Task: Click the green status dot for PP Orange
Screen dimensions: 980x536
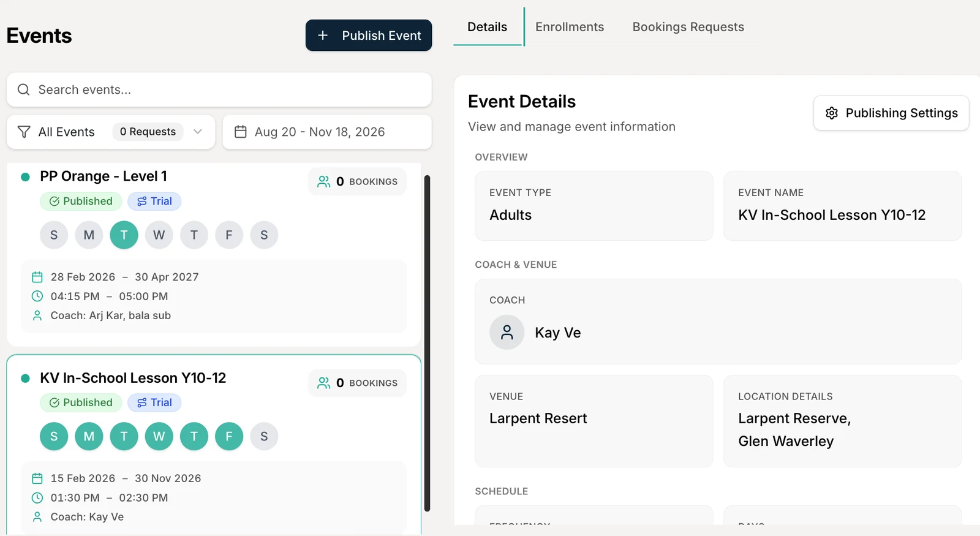Action: tap(25, 177)
